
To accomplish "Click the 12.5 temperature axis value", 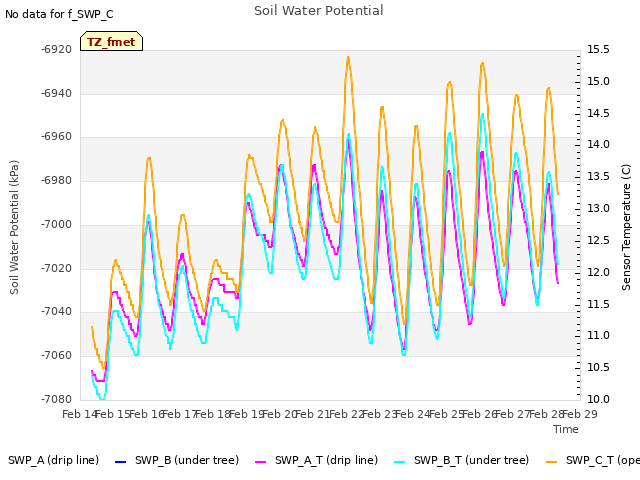I will pyautogui.click(x=598, y=240).
